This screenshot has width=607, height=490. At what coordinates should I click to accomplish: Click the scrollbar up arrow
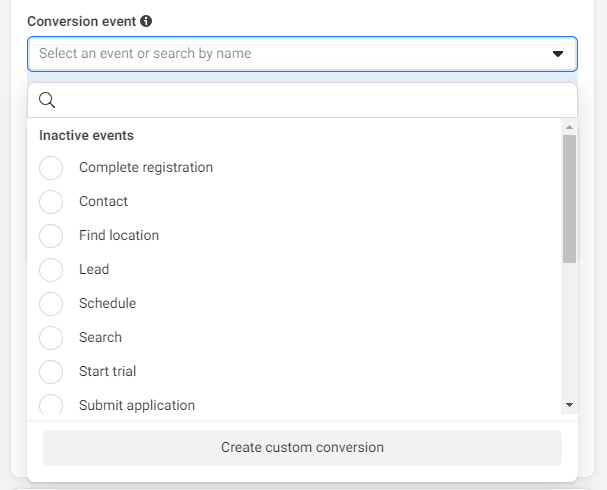569,127
